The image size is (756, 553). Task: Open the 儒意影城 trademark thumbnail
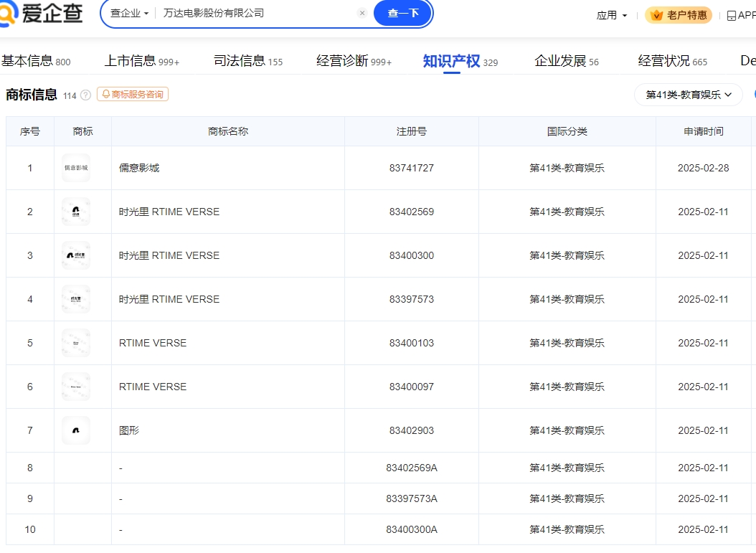pyautogui.click(x=76, y=168)
